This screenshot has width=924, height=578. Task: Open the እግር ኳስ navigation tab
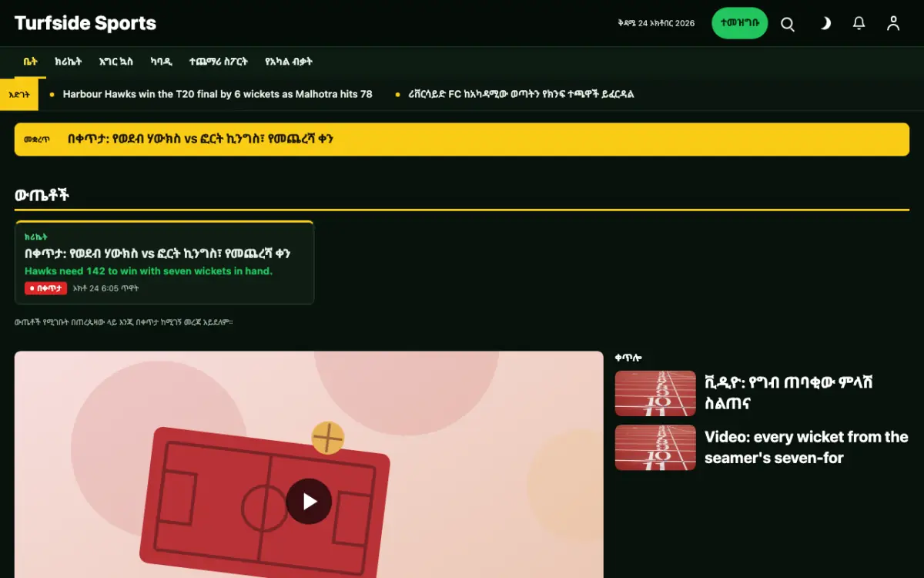(116, 62)
